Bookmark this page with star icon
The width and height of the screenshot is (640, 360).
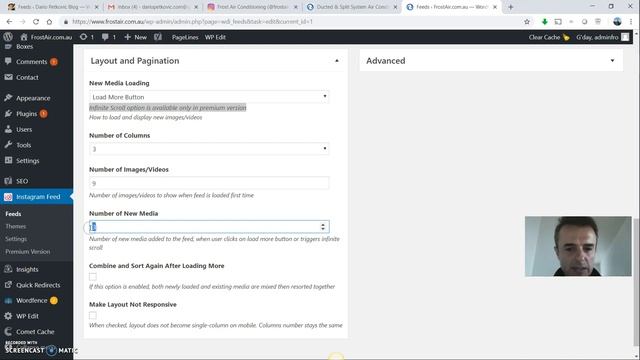coord(527,22)
